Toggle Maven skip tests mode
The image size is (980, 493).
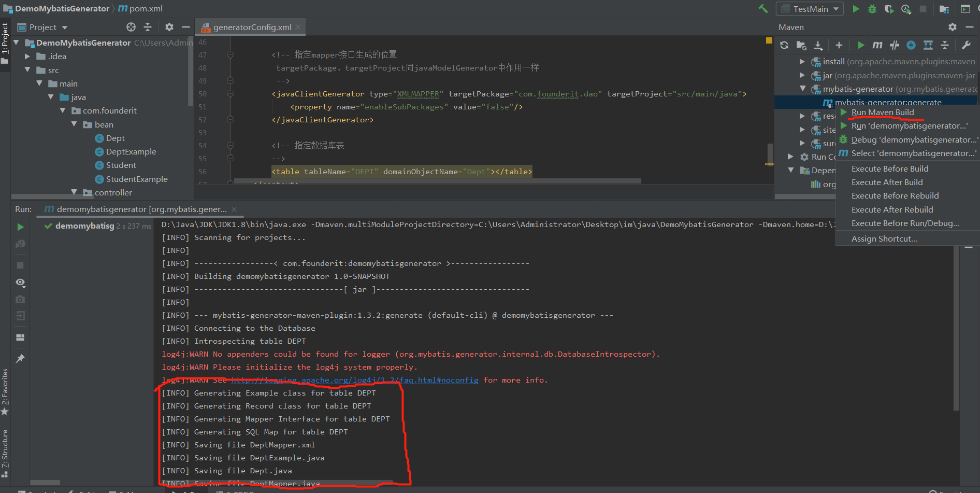coord(895,45)
